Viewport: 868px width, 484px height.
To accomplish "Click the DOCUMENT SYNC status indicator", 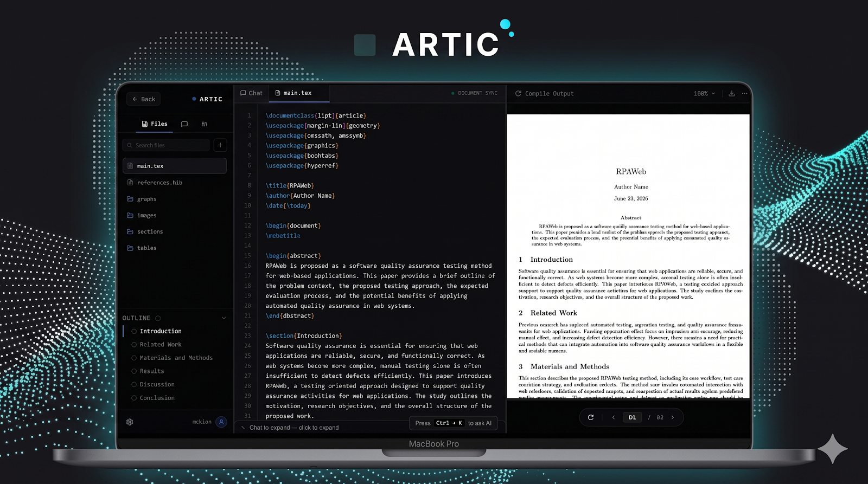I will pos(474,93).
